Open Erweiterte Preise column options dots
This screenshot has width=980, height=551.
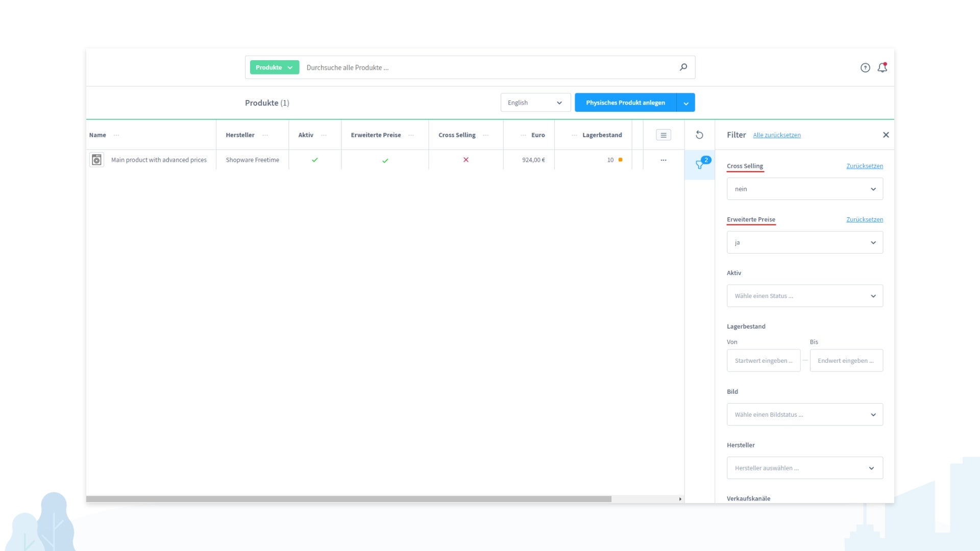click(x=411, y=135)
